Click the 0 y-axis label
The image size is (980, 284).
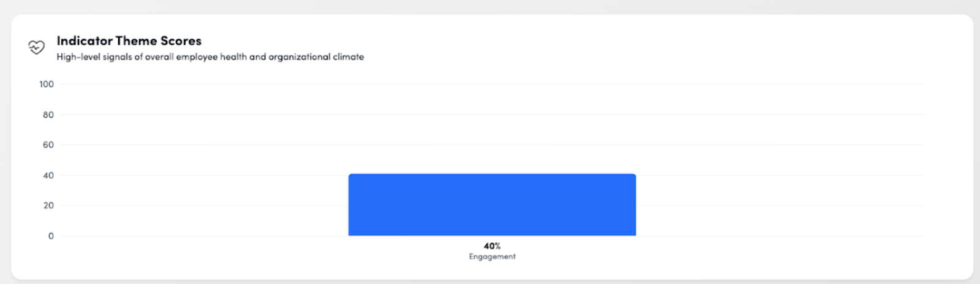[51, 236]
